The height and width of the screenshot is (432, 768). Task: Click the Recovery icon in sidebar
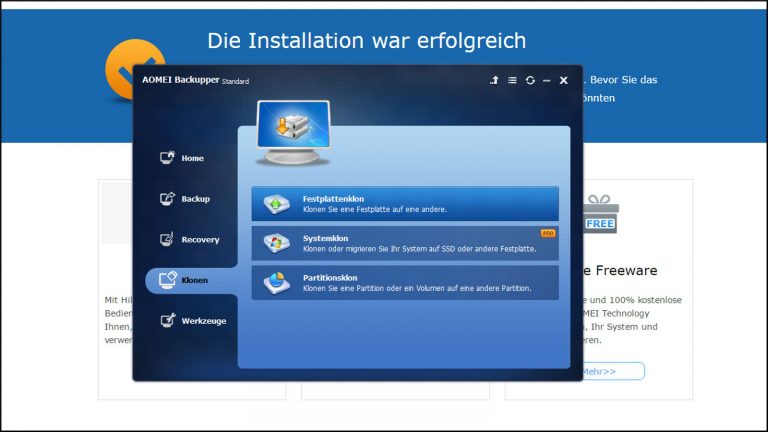167,239
